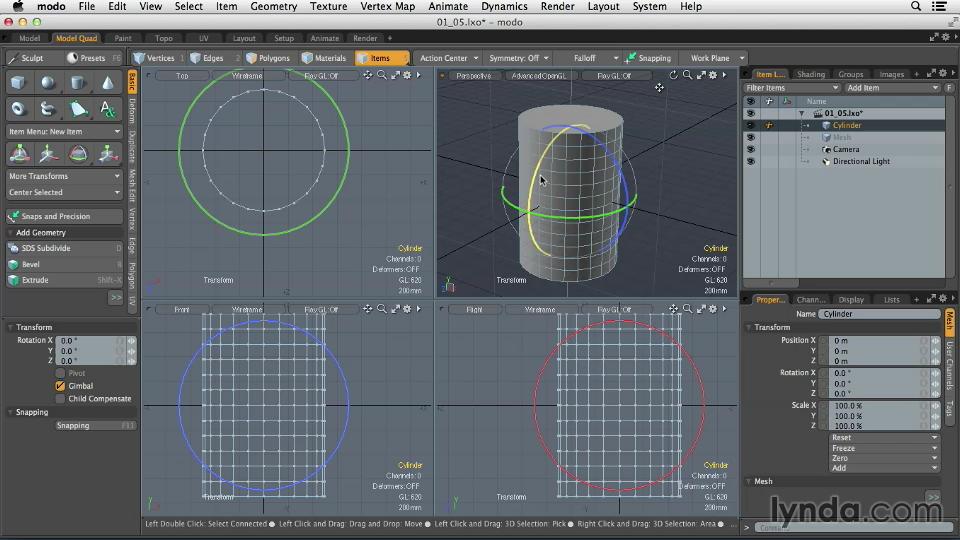
Task: Collapse the 01_05.lxo scene tree
Action: click(801, 113)
